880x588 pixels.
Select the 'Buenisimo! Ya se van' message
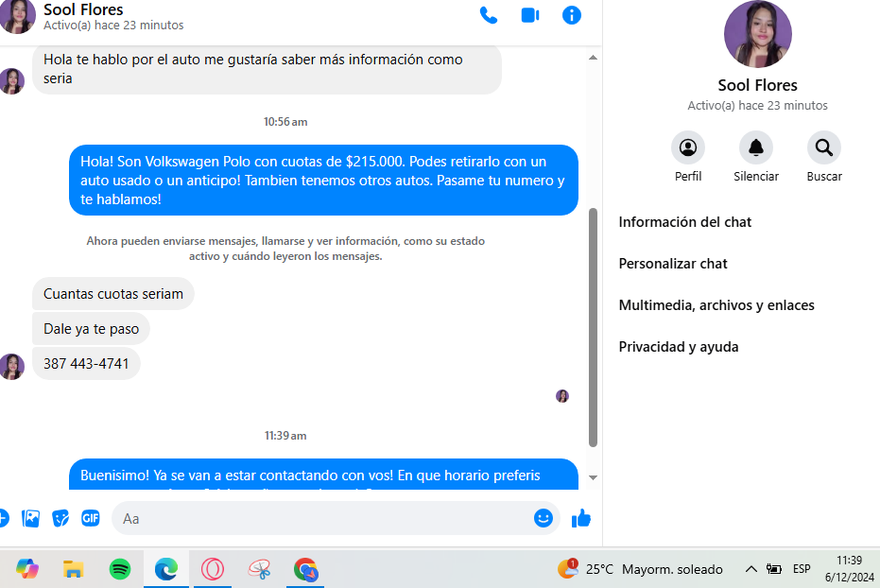click(x=323, y=475)
